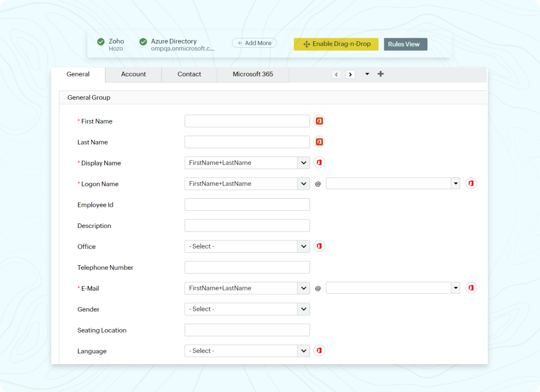
Task: Click the Microsoft 365 icon next to Last Name
Action: pos(319,142)
